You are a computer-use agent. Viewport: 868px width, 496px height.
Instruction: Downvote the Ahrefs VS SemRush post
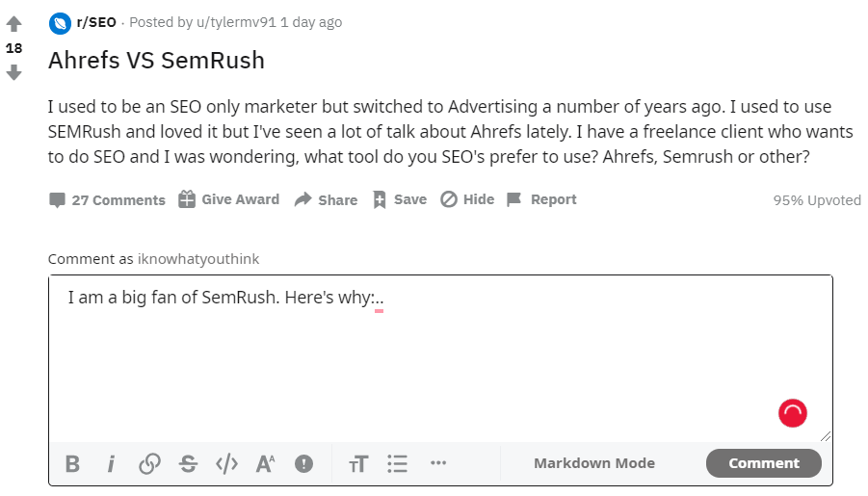tap(13, 72)
